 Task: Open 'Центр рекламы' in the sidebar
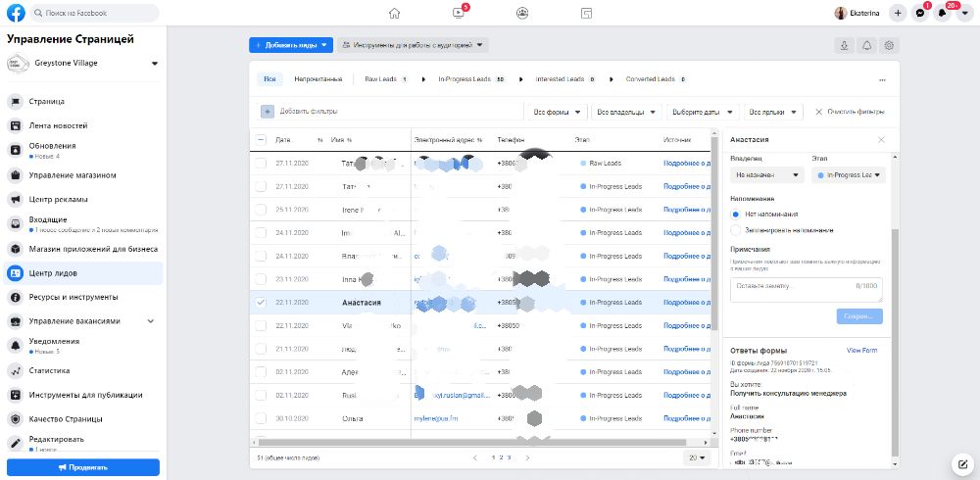(59, 200)
